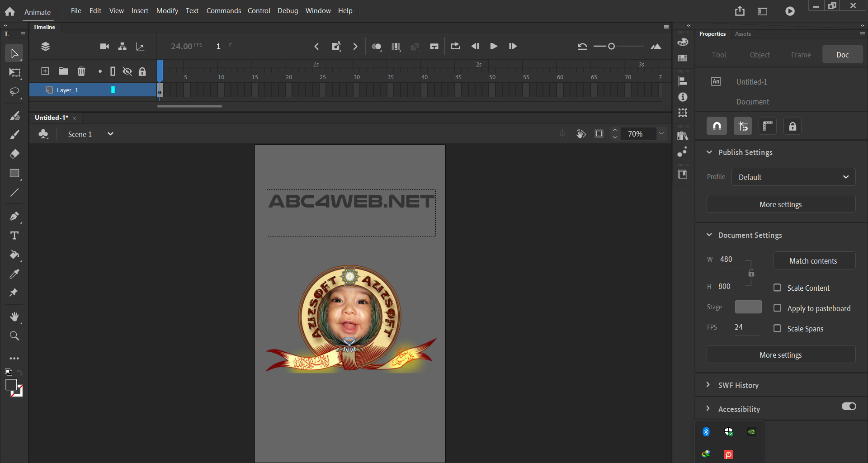This screenshot has width=868, height=463.
Task: Add a camera layer in timeline
Action: (x=104, y=46)
